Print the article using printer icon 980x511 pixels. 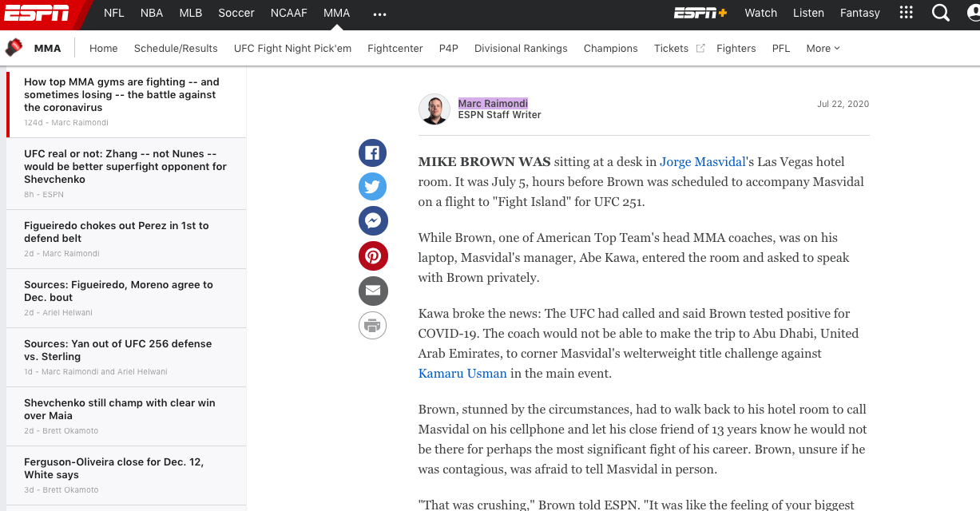(372, 325)
